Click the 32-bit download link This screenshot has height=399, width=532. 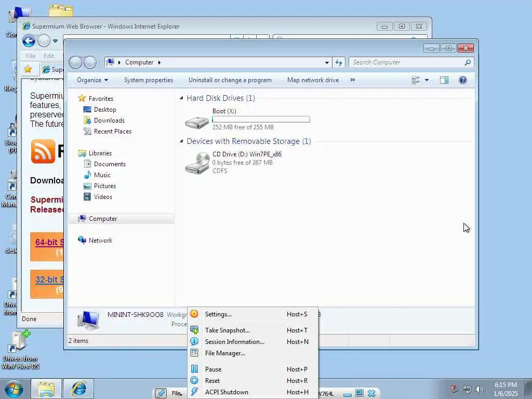[x=49, y=280]
